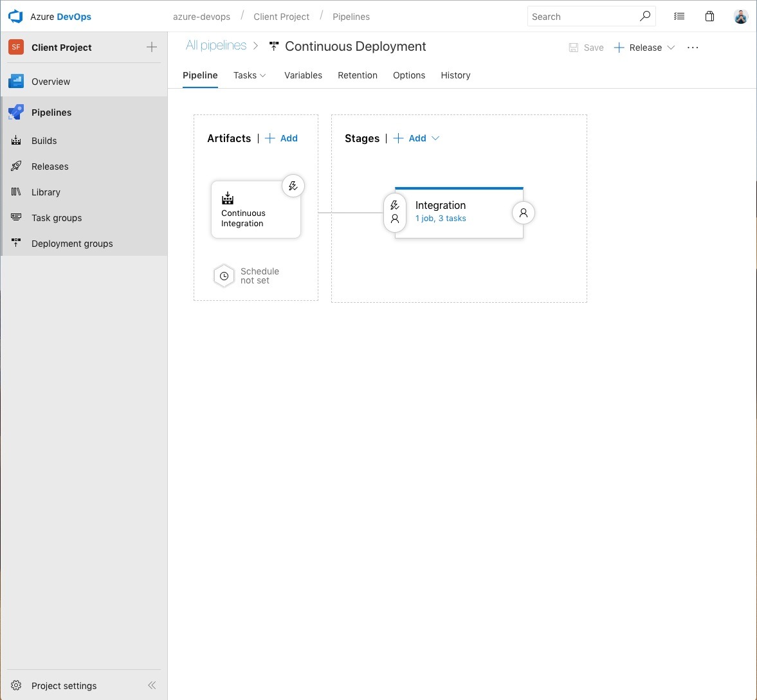757x700 pixels.
Task: Open the work items list icon
Action: tap(679, 17)
